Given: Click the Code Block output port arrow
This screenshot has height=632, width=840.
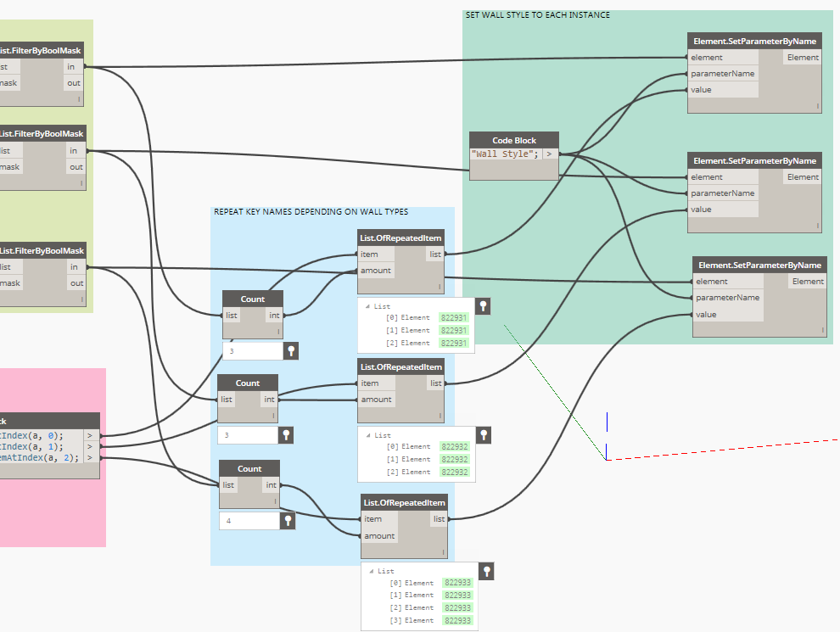Looking at the screenshot, I should tap(550, 154).
